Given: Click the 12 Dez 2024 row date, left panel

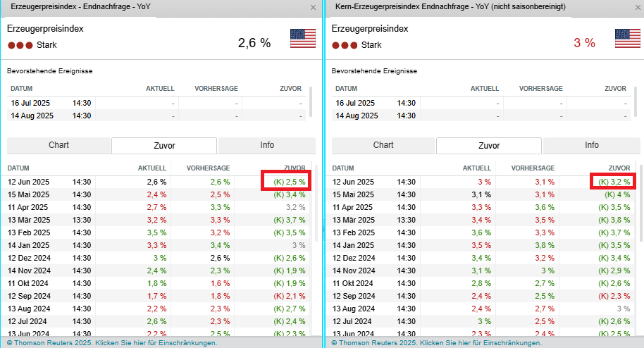Looking at the screenshot, I should point(29,259).
